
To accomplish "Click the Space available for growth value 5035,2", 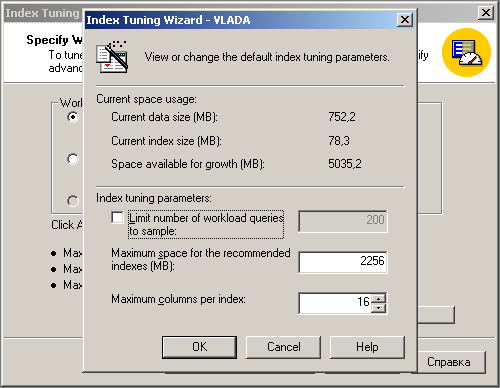I will pyautogui.click(x=345, y=164).
